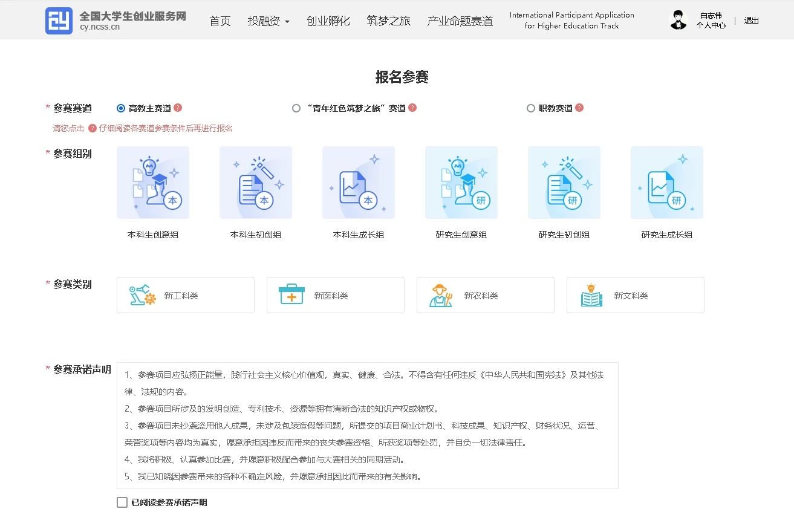Screen dimensions: 794x532
Task: Open the 创业孵化 menu item
Action: click(x=328, y=21)
